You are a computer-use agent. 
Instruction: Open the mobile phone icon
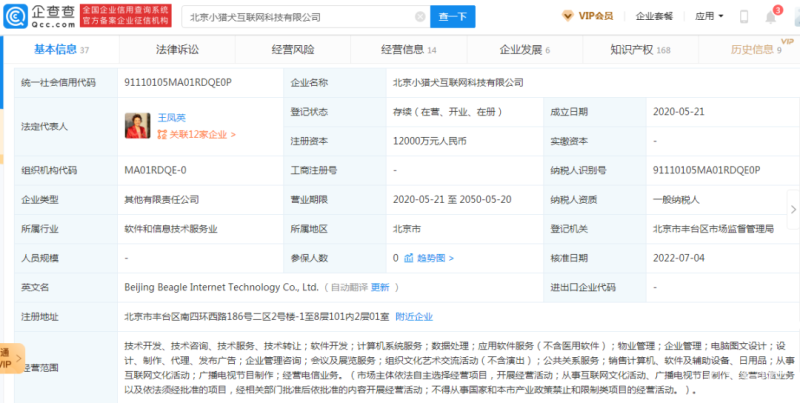[x=744, y=16]
